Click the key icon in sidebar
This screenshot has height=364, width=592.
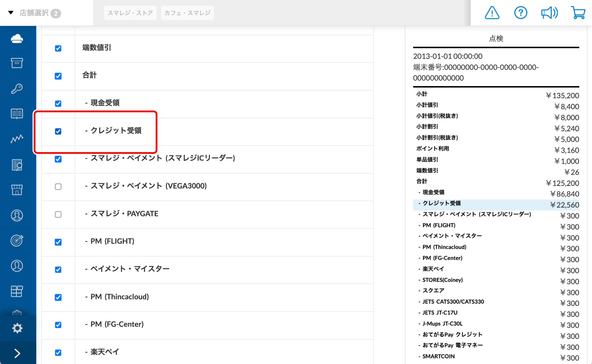click(x=17, y=88)
